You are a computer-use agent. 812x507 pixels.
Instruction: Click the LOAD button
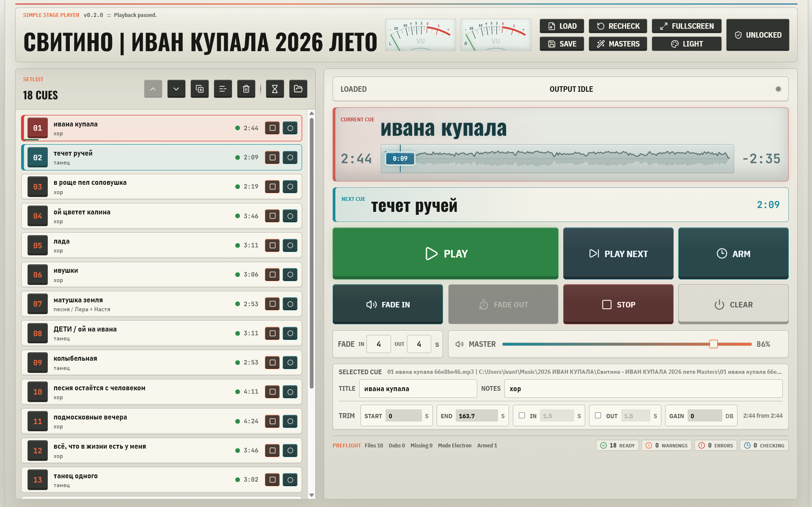(x=562, y=26)
